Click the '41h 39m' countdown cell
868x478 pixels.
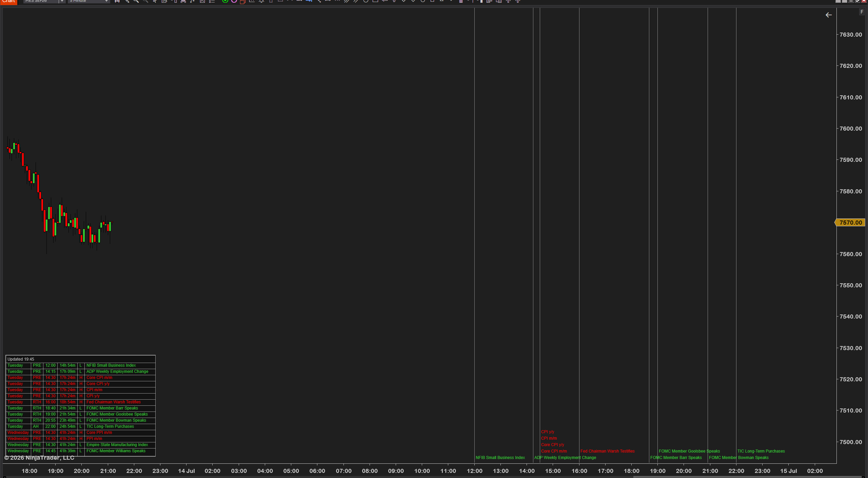[x=67, y=451]
